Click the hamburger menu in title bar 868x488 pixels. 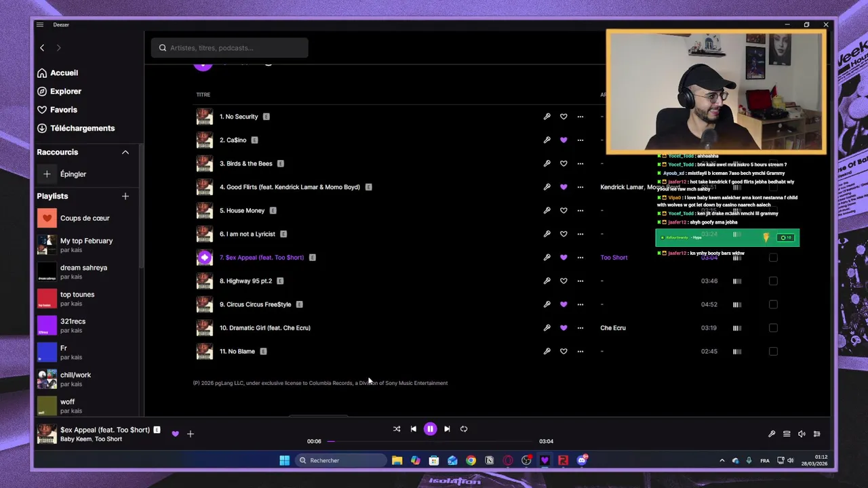pos(40,24)
